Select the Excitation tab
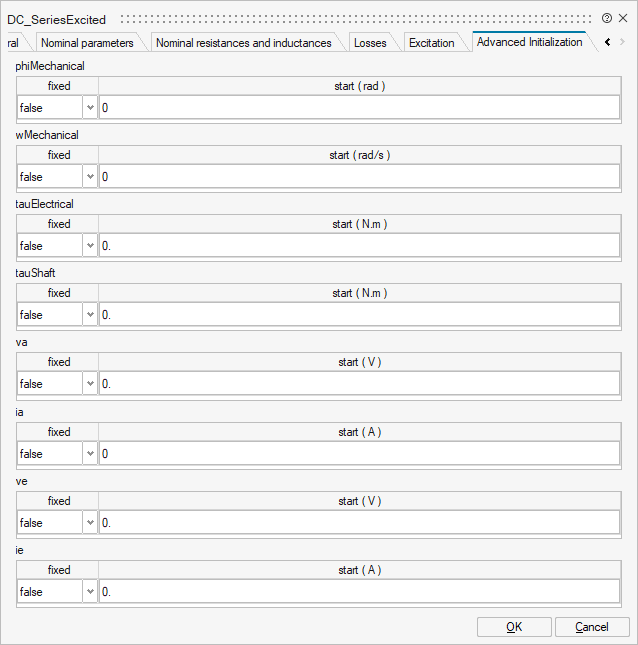 (x=431, y=43)
